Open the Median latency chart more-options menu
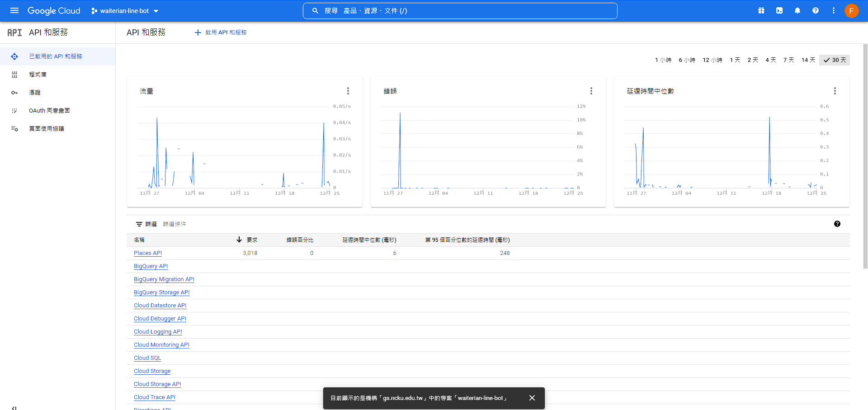Screen dimensions: 868x410 pos(835,91)
